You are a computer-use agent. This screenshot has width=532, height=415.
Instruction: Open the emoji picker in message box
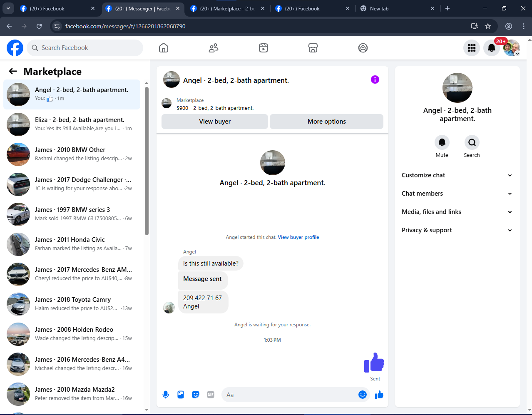click(363, 395)
